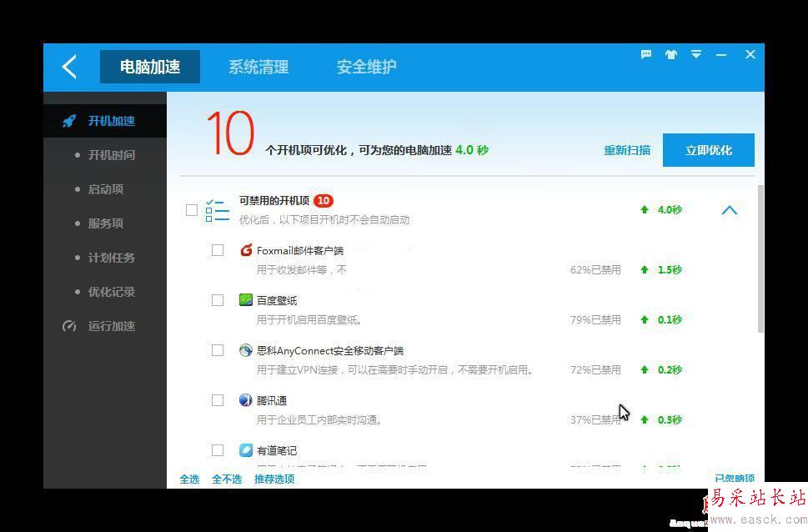
Task: Click the 百度壁纸 app icon
Action: (246, 300)
